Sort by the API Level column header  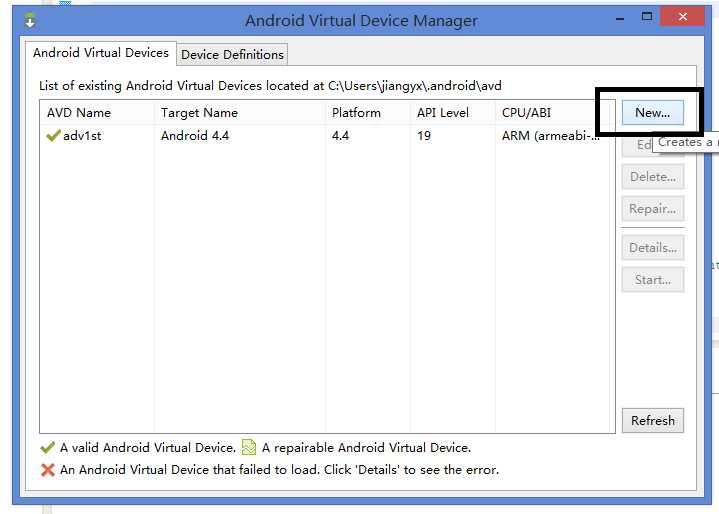click(x=453, y=113)
